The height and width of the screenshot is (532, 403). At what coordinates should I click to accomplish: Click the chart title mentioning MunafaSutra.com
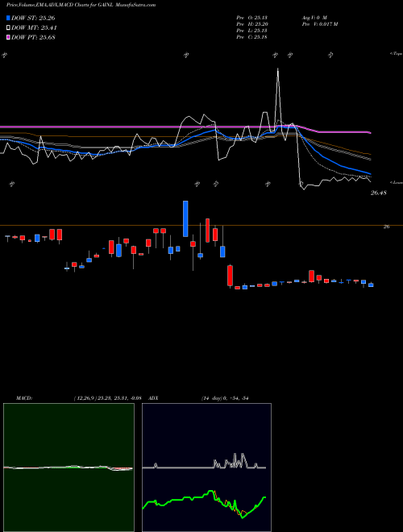81,5
